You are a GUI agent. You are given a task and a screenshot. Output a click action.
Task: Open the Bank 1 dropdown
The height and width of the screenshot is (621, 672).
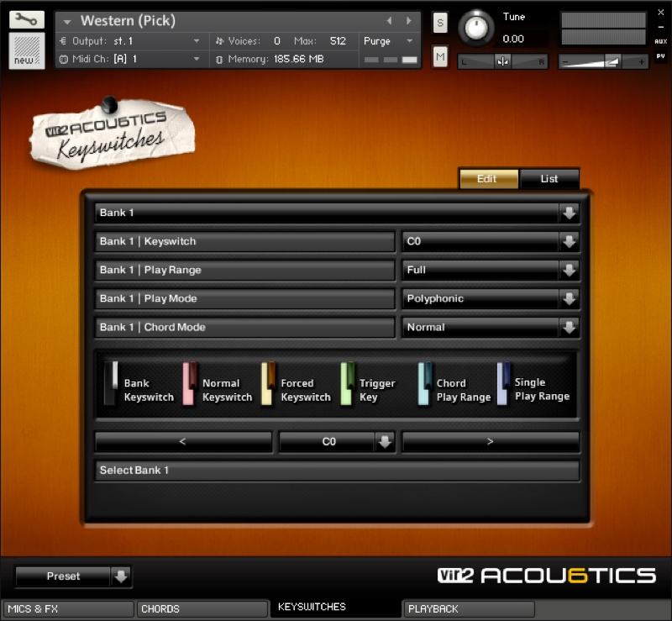pos(570,213)
